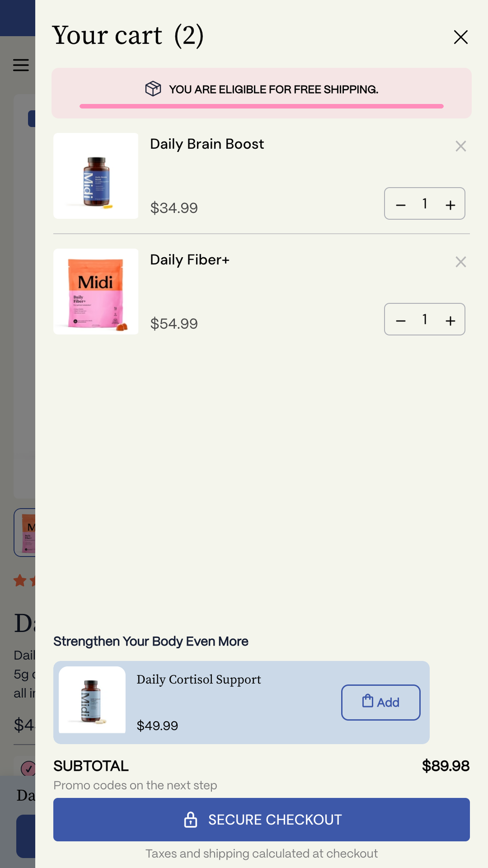488x868 pixels.
Task: Click the Daily Cortisol Support name
Action: (x=199, y=680)
